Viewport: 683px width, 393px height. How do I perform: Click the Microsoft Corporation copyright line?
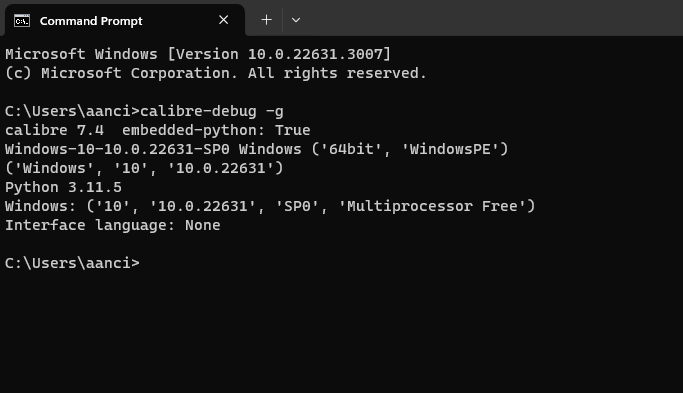216,73
